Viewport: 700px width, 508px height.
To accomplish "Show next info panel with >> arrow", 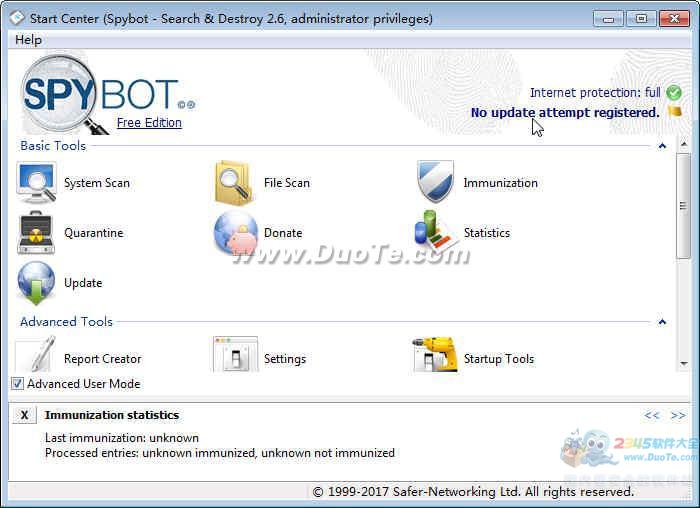I will [678, 416].
